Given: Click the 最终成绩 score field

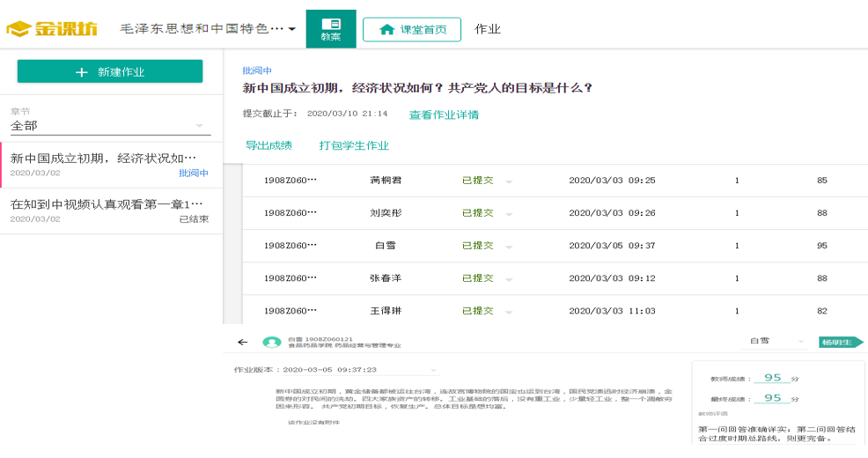Looking at the screenshot, I should (x=772, y=398).
